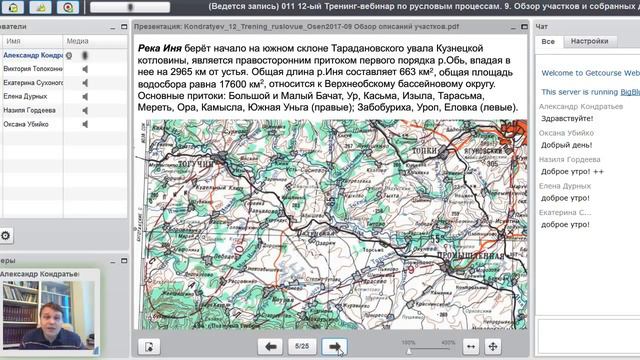Fit slide to width

click(x=471, y=347)
